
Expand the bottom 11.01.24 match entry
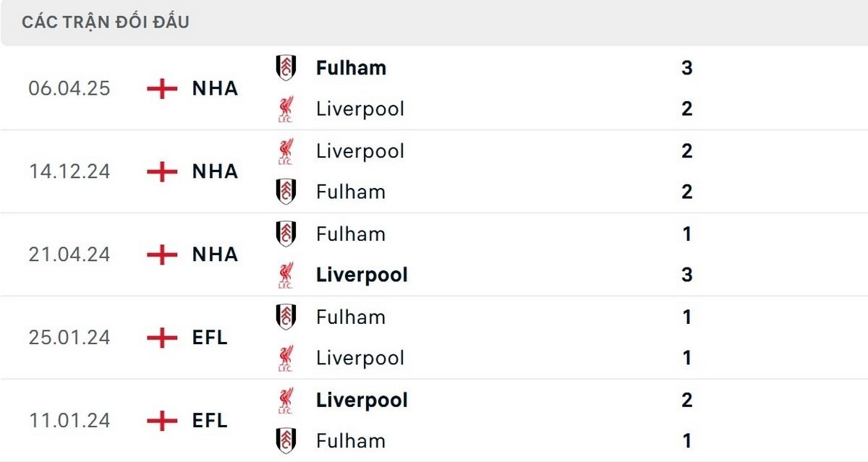(434, 420)
